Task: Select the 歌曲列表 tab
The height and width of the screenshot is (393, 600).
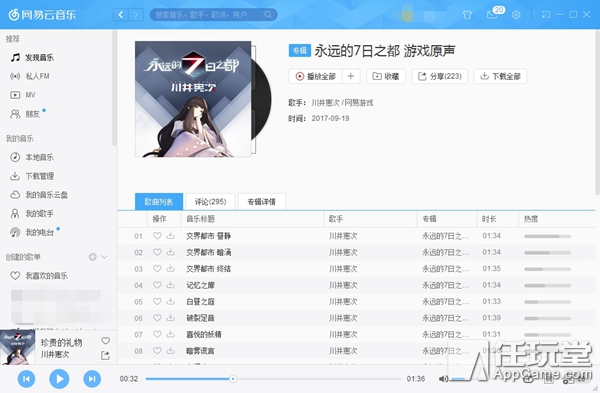Action: click(x=159, y=202)
